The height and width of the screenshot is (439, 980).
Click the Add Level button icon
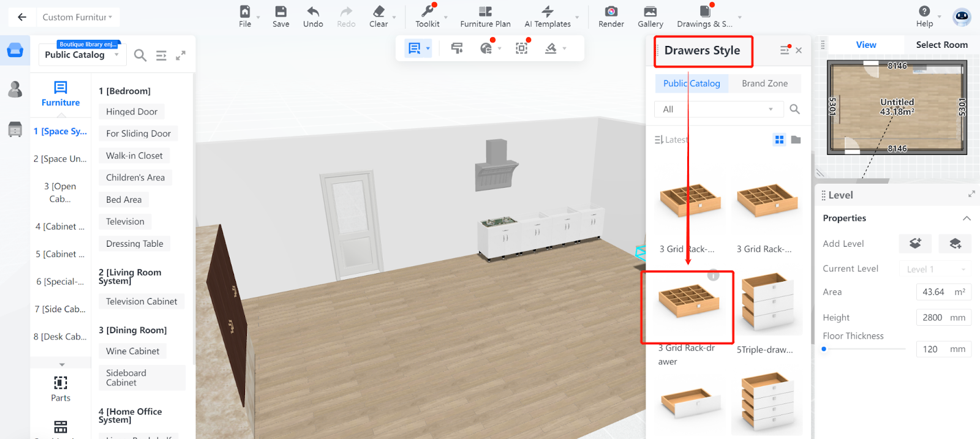[915, 243]
